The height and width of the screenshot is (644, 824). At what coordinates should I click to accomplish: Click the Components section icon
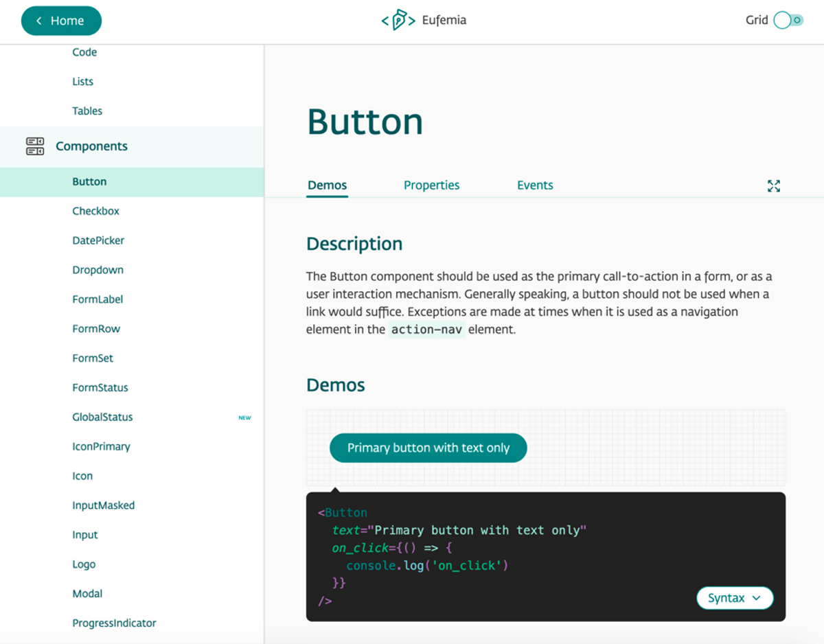coord(35,146)
